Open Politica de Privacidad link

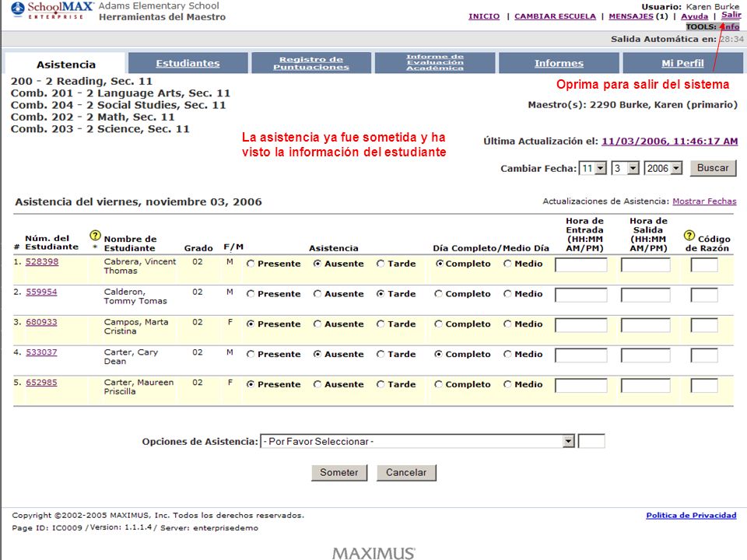tap(691, 515)
